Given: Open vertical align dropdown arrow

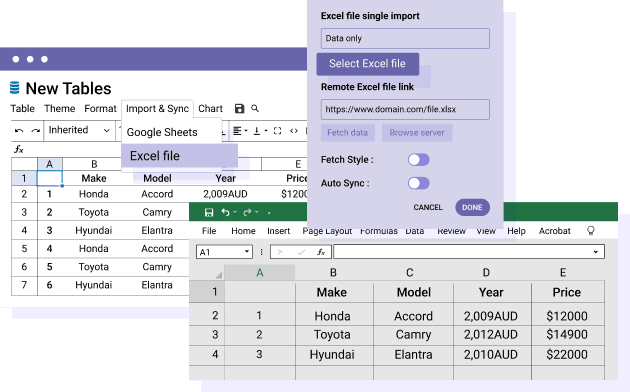Looking at the screenshot, I should pyautogui.click(x=266, y=131).
